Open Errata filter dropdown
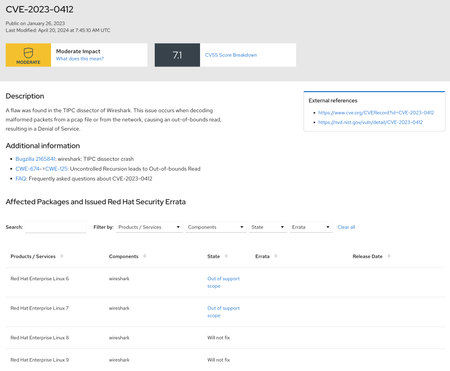This screenshot has width=450, height=371. click(x=311, y=227)
